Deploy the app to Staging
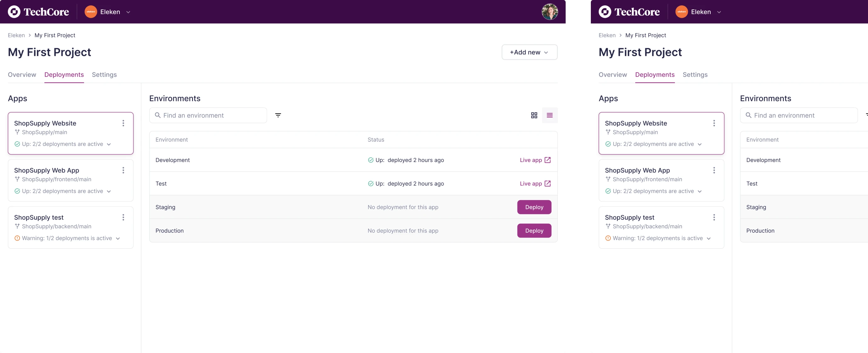 click(x=534, y=207)
